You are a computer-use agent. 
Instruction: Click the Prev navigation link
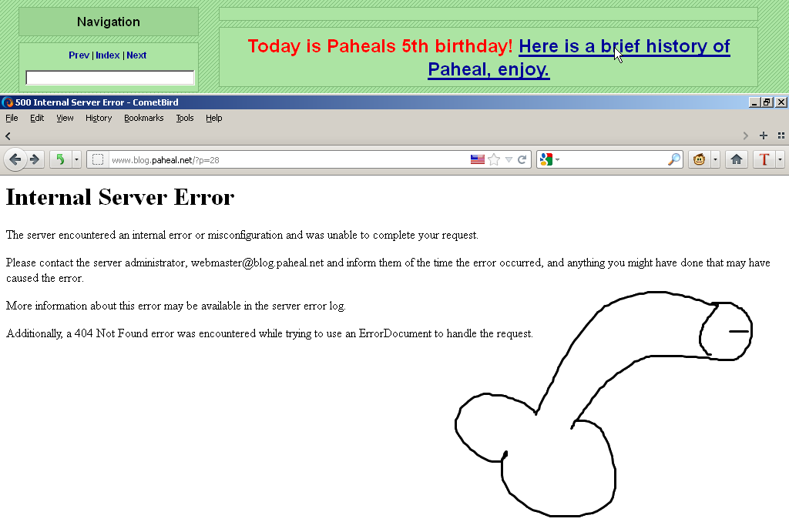(79, 55)
